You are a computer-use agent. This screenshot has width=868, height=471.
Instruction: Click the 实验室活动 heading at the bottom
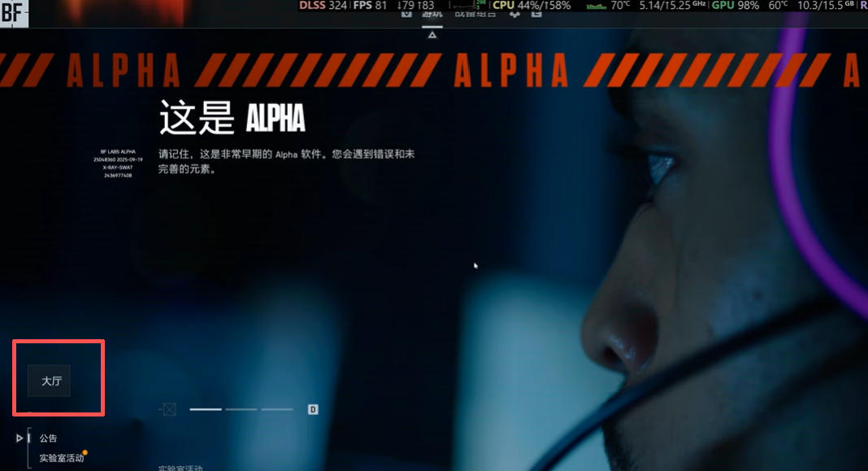pos(180,468)
